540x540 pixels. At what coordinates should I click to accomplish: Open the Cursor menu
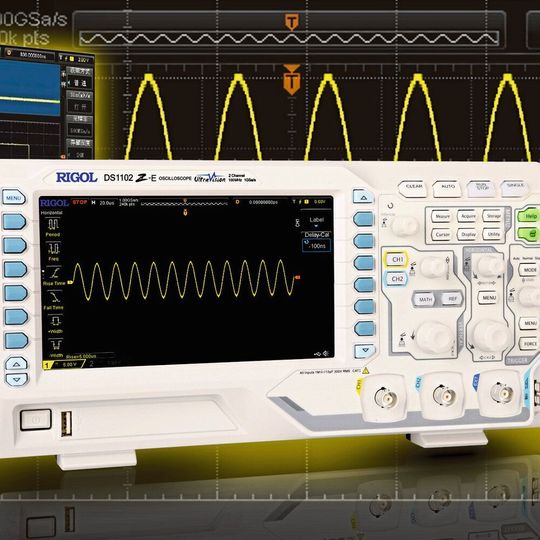pos(442,235)
